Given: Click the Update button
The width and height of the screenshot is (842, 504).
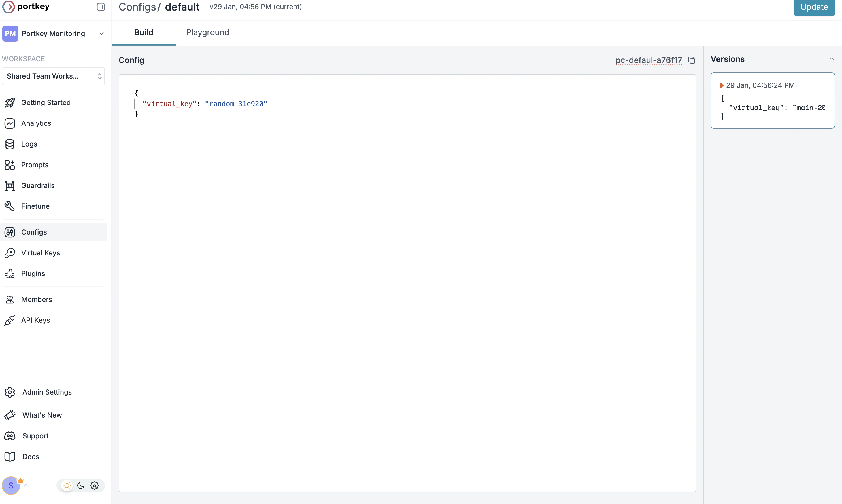Looking at the screenshot, I should coord(814,7).
